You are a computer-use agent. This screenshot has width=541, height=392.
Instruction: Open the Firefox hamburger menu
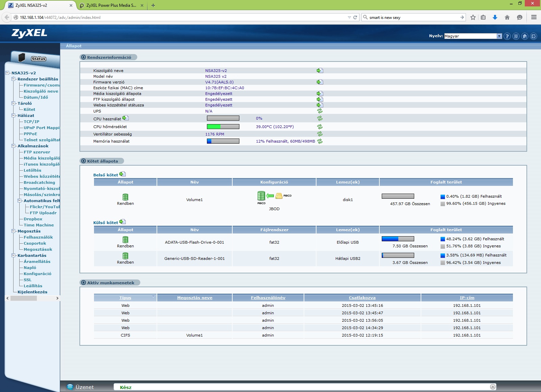[x=534, y=17]
